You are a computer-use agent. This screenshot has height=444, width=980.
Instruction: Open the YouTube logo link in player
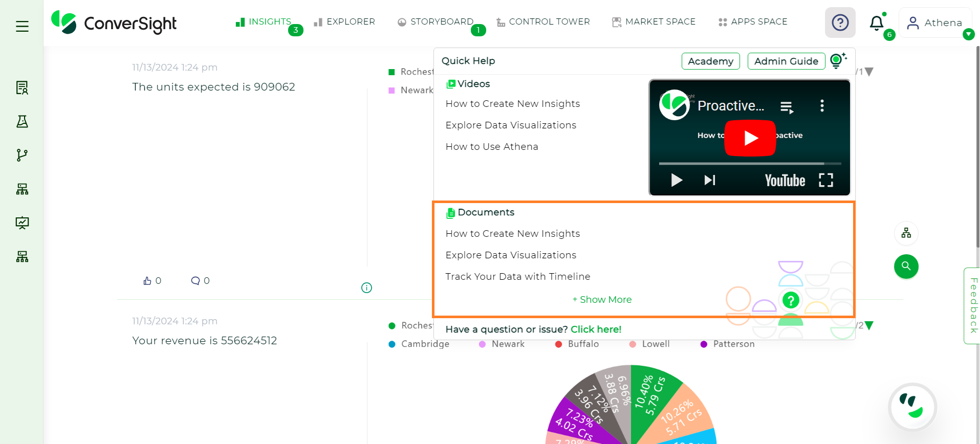click(x=785, y=180)
